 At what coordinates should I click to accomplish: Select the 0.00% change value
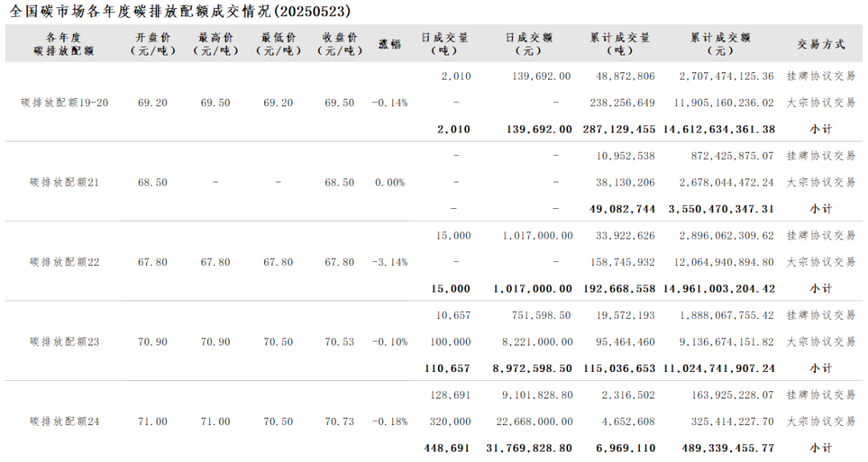coord(390,182)
